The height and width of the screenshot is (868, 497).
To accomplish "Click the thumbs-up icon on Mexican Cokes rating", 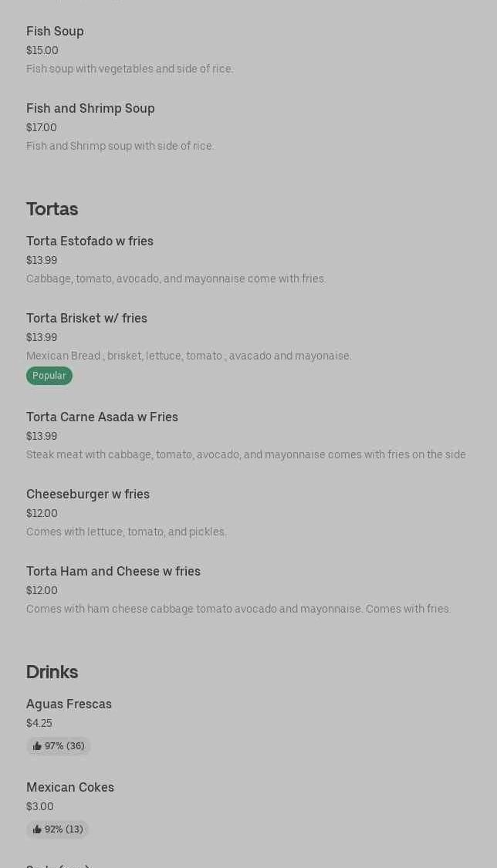I will pyautogui.click(x=37, y=829).
